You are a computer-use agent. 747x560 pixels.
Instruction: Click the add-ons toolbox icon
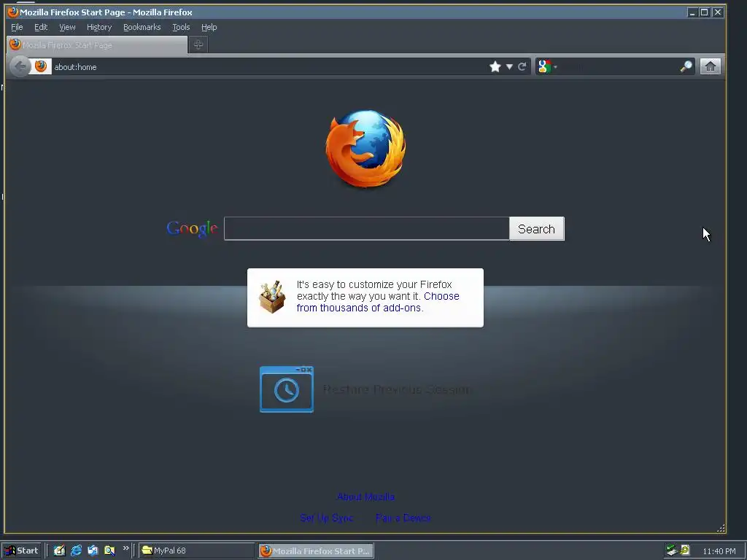tap(272, 297)
